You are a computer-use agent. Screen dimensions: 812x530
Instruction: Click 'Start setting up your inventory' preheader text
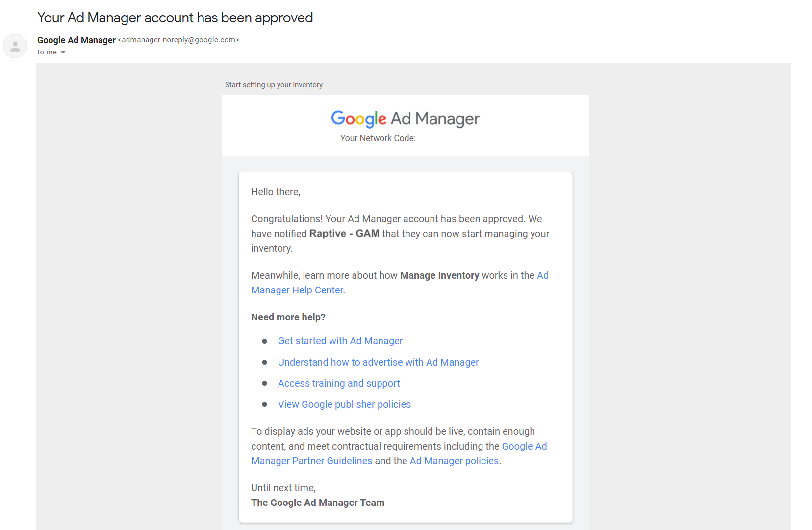point(274,85)
